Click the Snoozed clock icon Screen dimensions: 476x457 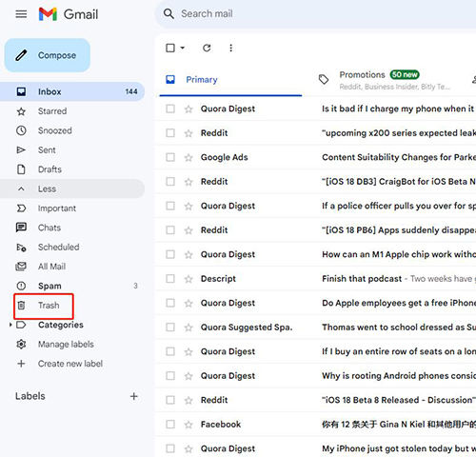coord(21,130)
